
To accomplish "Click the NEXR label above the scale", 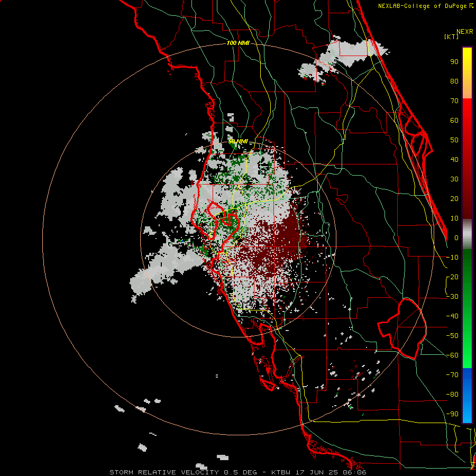I will point(465,32).
